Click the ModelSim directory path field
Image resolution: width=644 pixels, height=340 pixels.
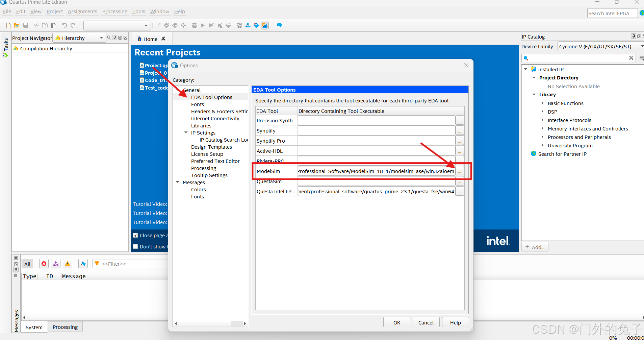[x=376, y=171]
